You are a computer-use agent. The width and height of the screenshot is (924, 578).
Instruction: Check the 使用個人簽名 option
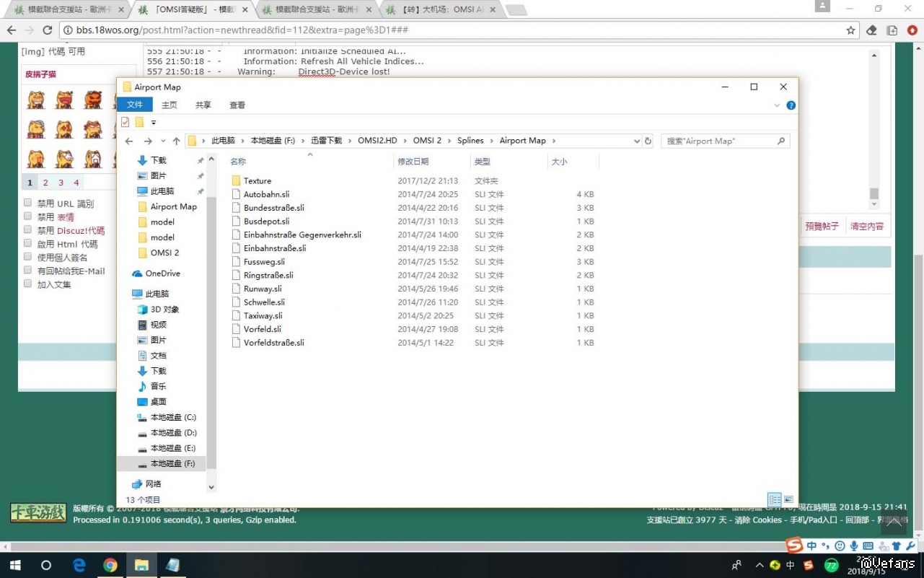[27, 258]
